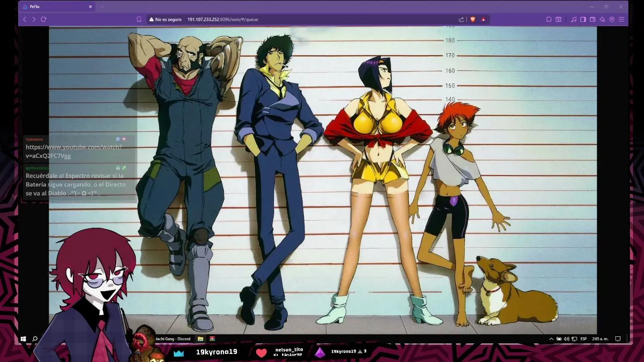Click the 'No es seguro' security warning
The image size is (644, 362).
tap(165, 19)
